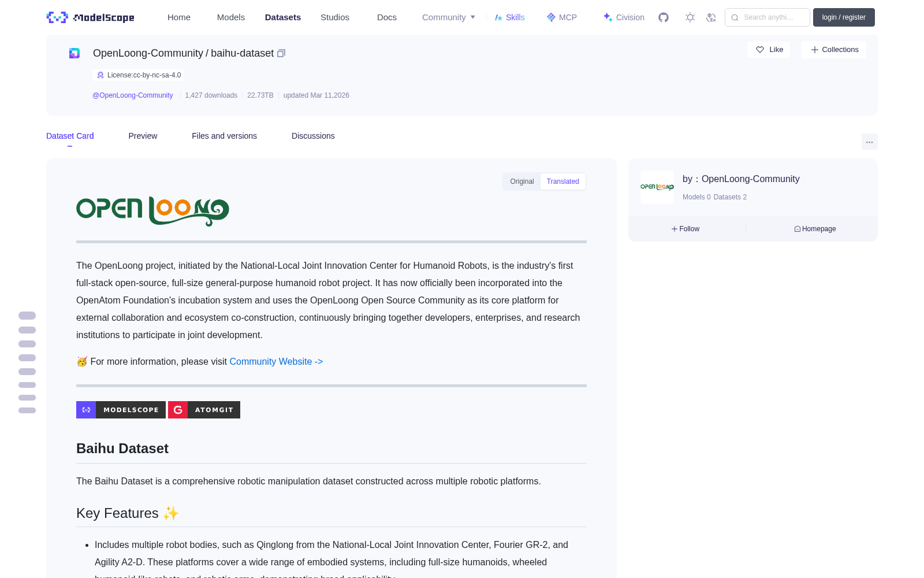The height and width of the screenshot is (578, 924).
Task: Switch card to Translated view
Action: pos(563,181)
